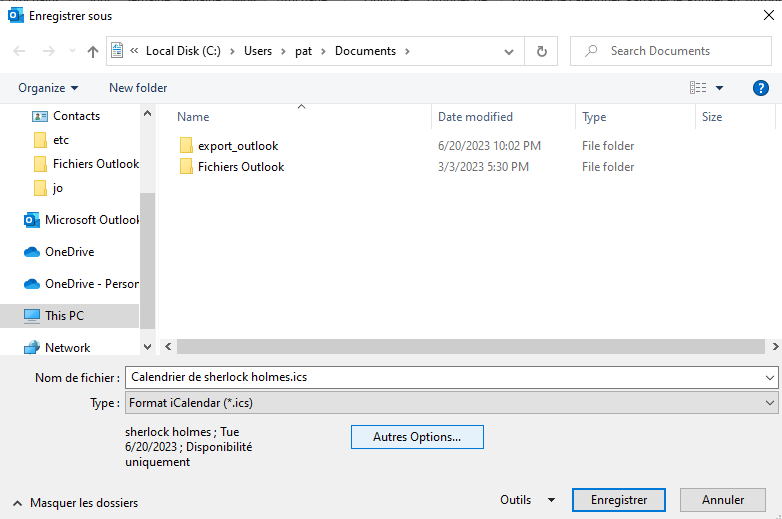Click the New folder button
Screen dimensions: 782x519
[138, 88]
